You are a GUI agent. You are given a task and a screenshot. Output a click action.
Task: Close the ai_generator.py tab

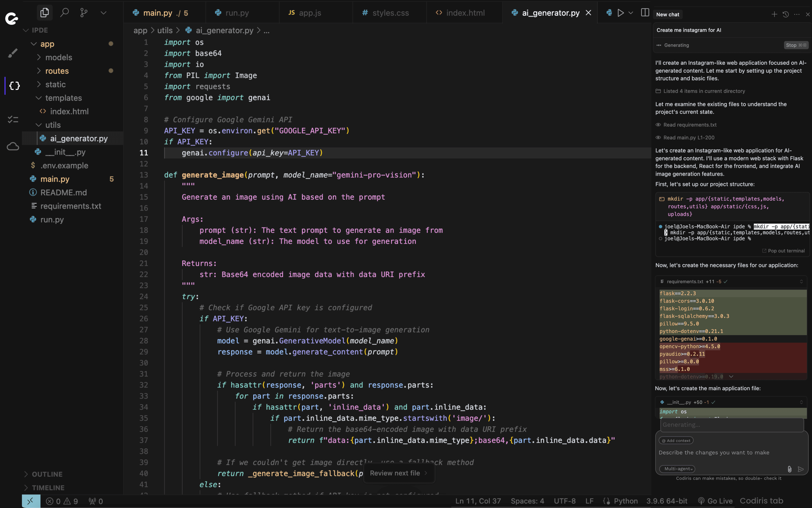pos(588,13)
